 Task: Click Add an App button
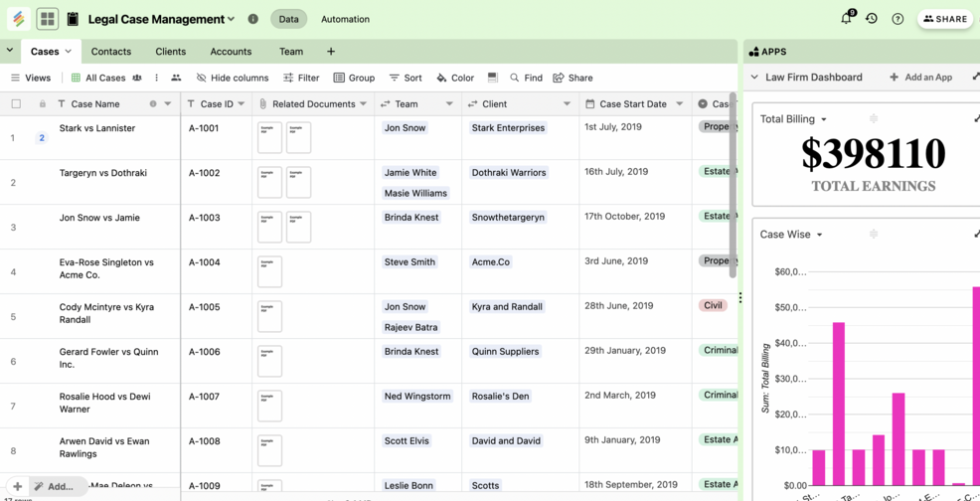point(920,78)
